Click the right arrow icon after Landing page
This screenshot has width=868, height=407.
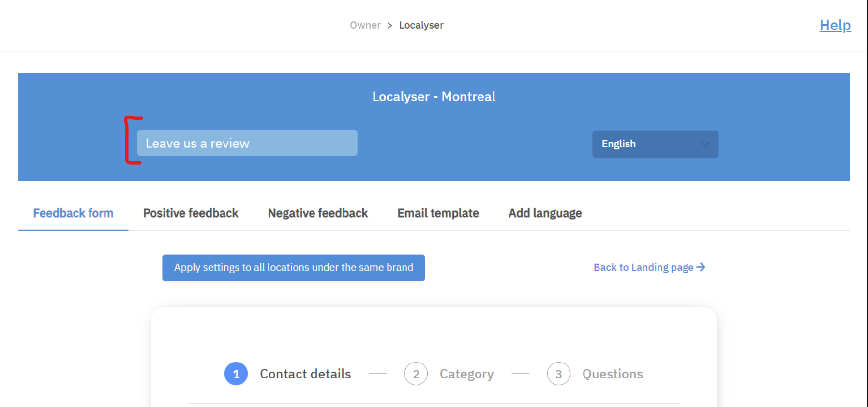tap(701, 267)
